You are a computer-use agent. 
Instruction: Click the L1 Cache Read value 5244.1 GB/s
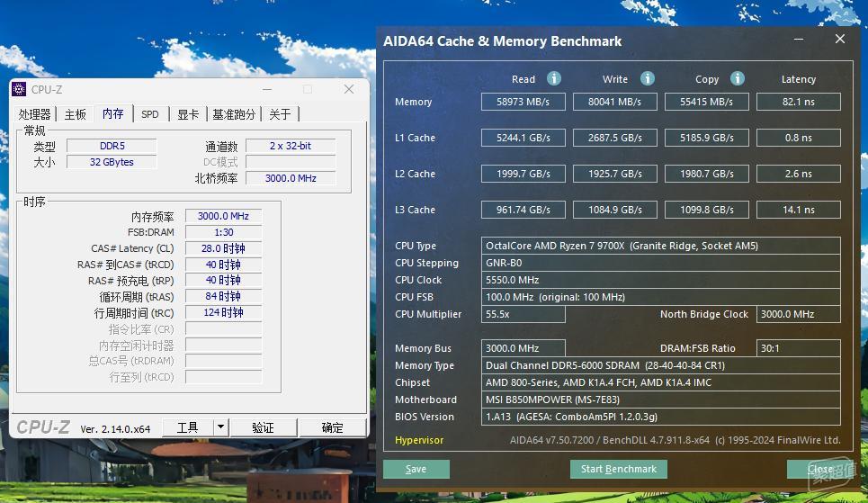tap(523, 138)
